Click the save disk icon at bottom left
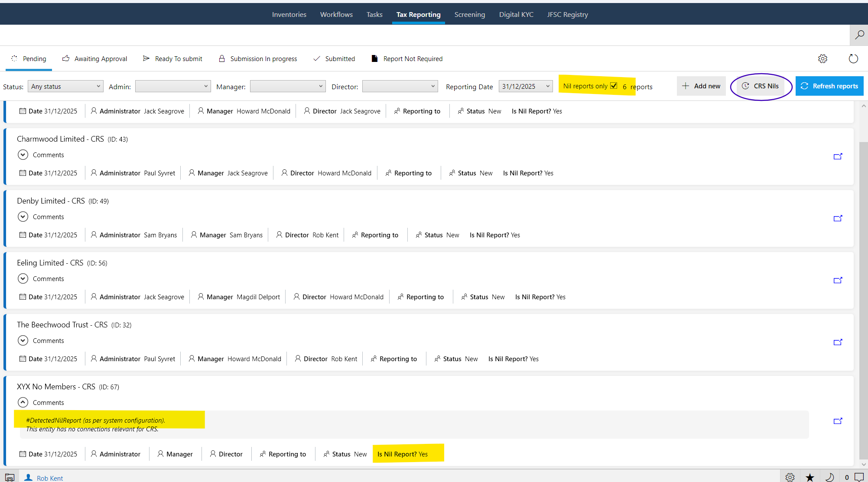 10,476
